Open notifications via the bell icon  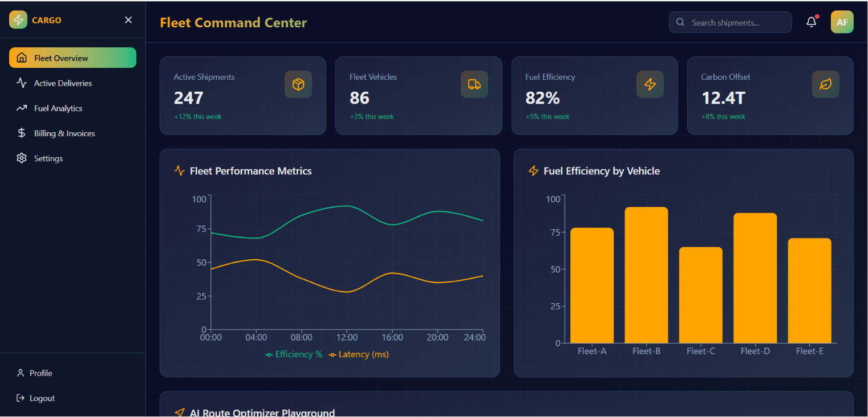point(811,22)
